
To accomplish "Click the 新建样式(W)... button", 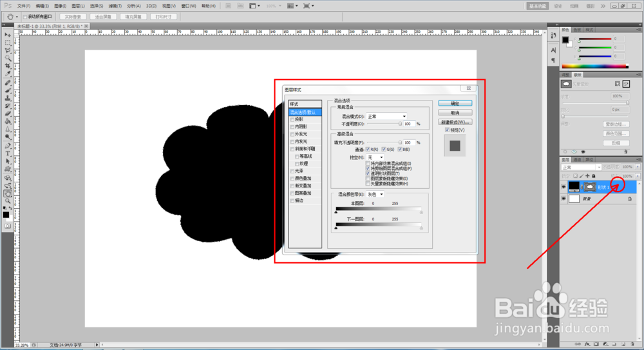I will pyautogui.click(x=455, y=122).
